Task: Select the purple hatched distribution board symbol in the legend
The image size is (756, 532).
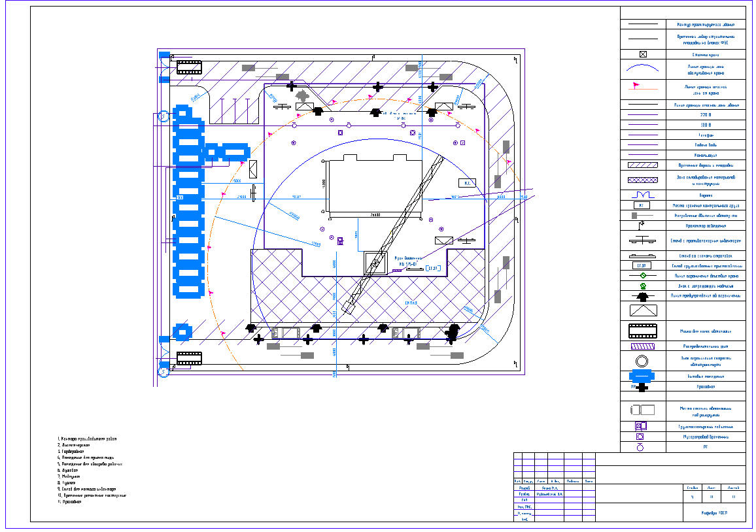Action: (643, 346)
